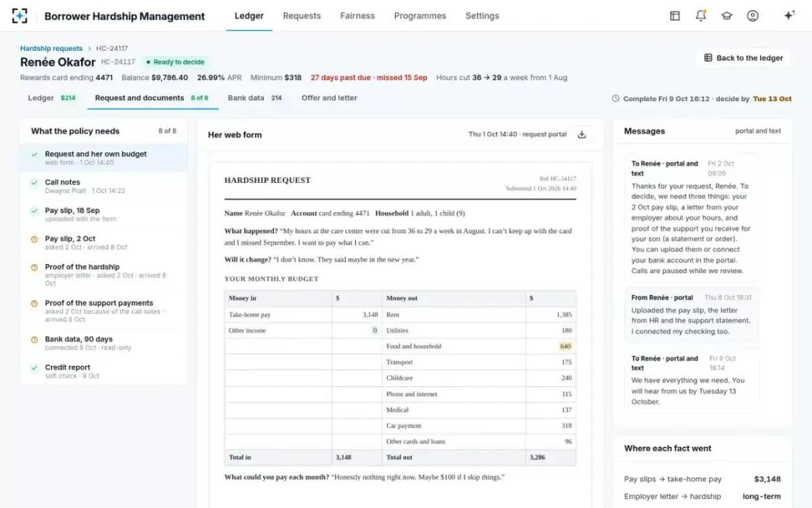The width and height of the screenshot is (812, 508).
Task: Open the user profile icon
Action: [x=752, y=16]
